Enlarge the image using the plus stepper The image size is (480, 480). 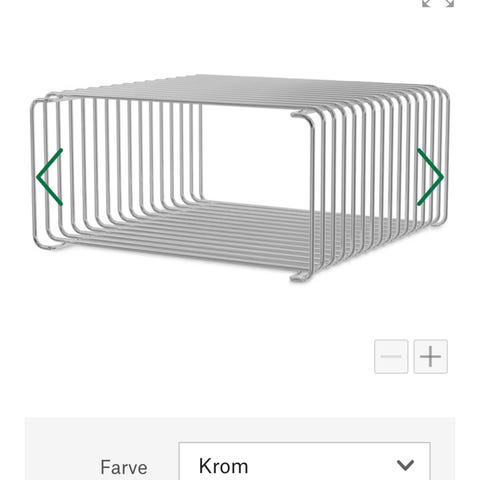pyautogui.click(x=430, y=356)
